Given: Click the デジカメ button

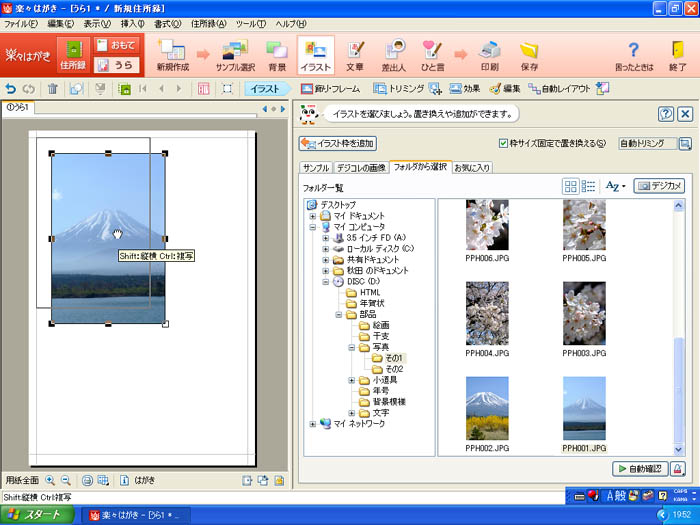Looking at the screenshot, I should pyautogui.click(x=659, y=186).
